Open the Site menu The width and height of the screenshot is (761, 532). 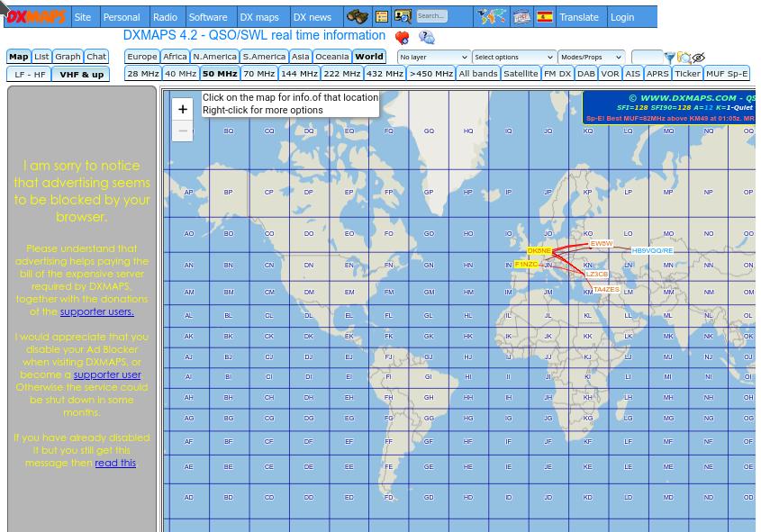83,17
